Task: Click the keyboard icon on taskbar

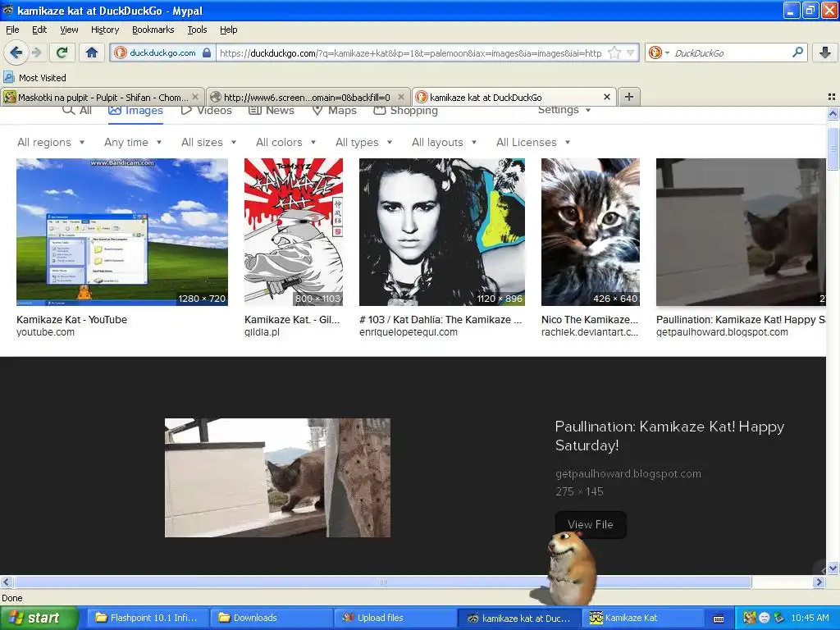Action: point(719,619)
